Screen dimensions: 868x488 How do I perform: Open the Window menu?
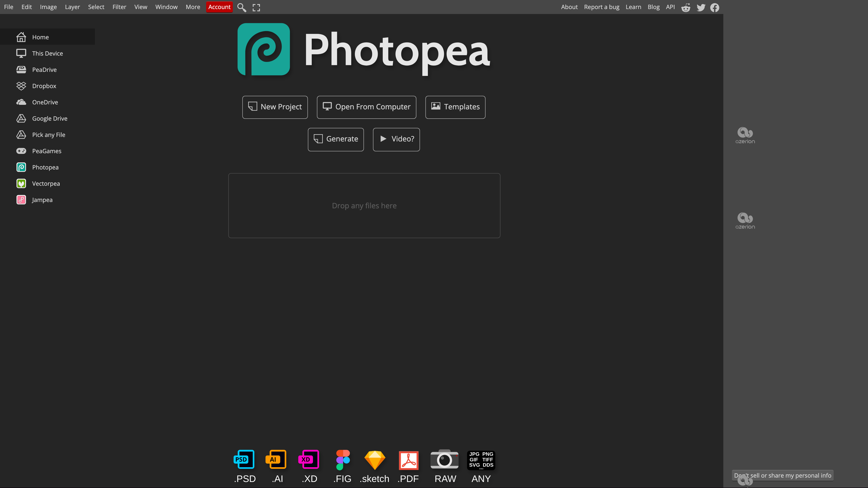coord(166,7)
